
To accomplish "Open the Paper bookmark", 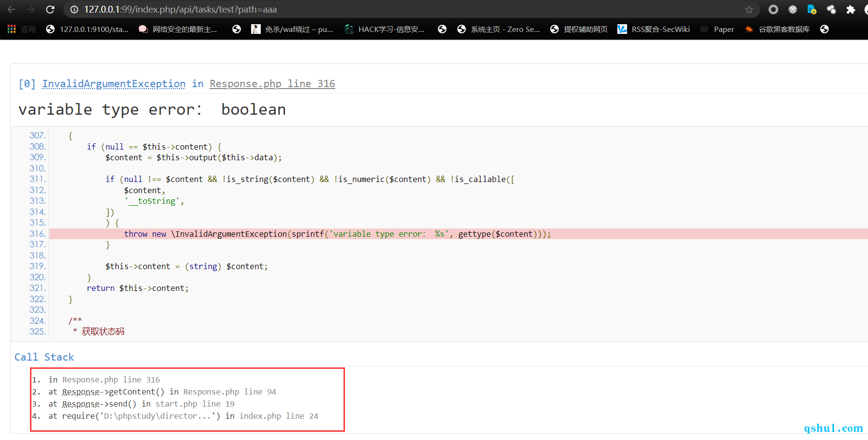I will [x=717, y=29].
